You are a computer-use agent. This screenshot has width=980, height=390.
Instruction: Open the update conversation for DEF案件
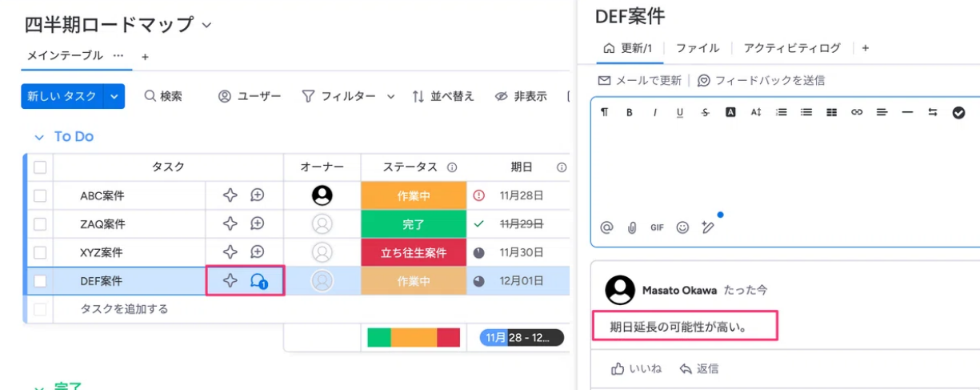pyautogui.click(x=258, y=281)
